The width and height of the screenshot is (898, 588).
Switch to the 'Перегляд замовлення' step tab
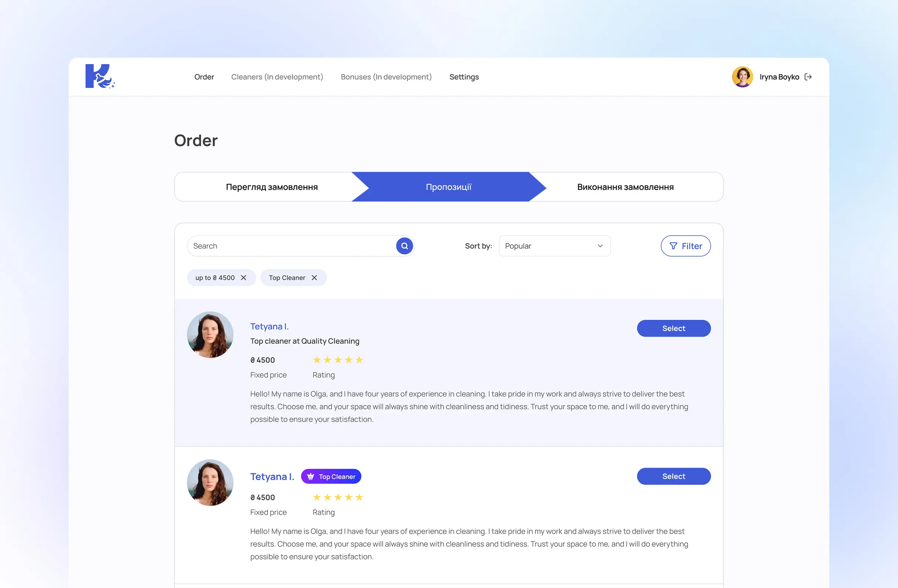272,187
